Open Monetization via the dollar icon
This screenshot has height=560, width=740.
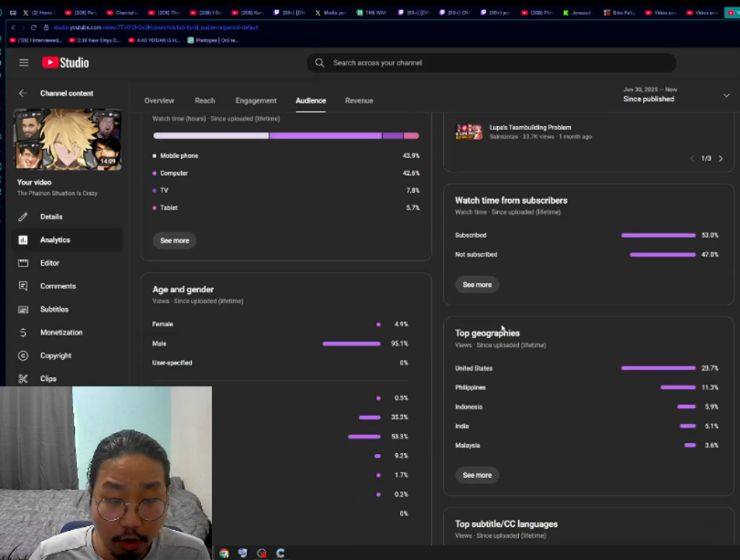(x=23, y=333)
